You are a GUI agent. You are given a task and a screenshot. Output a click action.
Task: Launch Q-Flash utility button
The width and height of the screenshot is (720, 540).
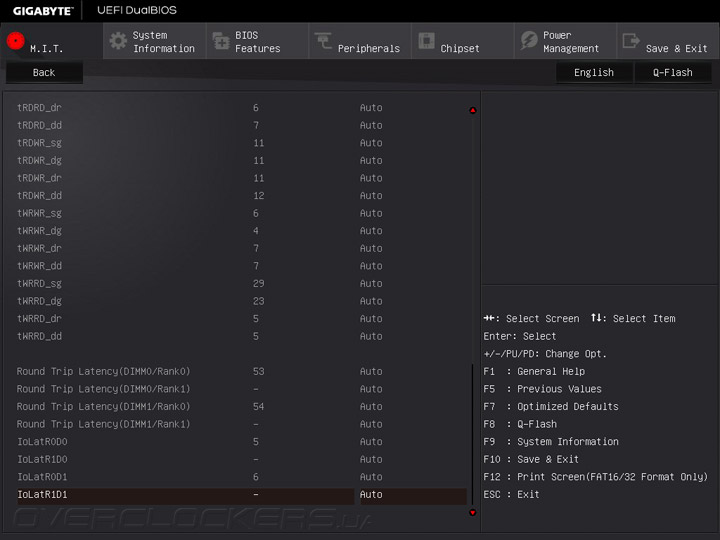pyautogui.click(x=673, y=72)
